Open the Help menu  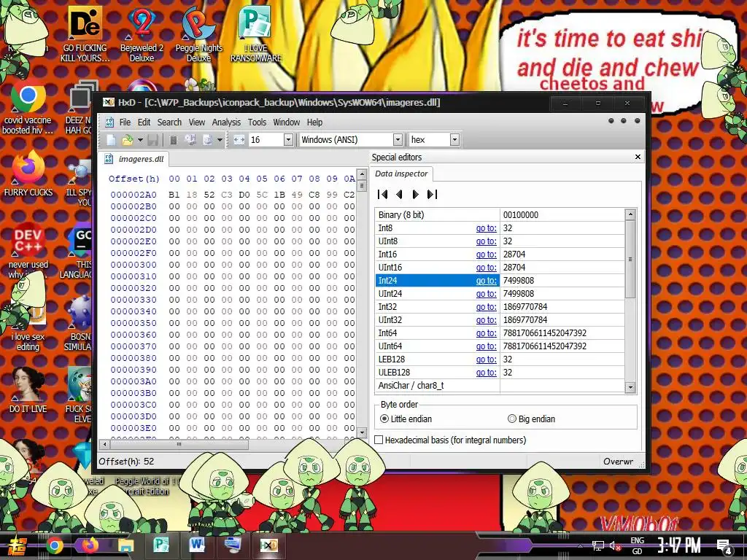314,122
